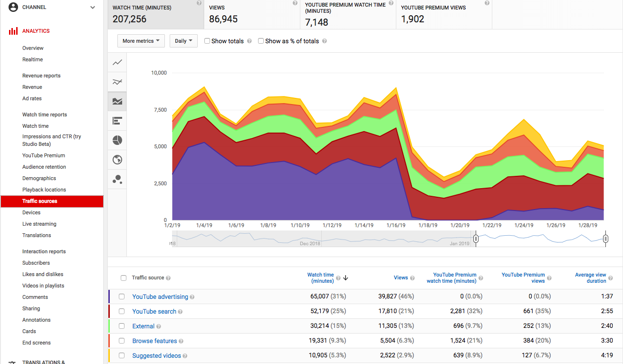Image resolution: width=623 pixels, height=364 pixels.
Task: Click the sort arrow on Watch time column
Action: pos(345,278)
